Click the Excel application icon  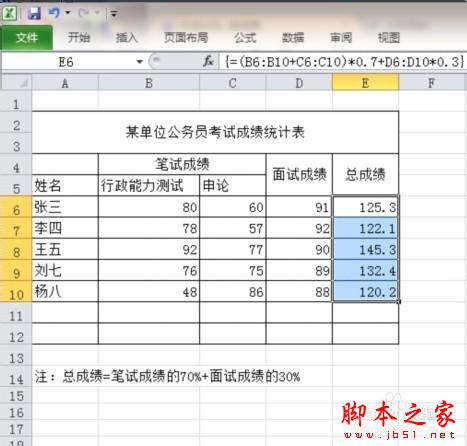coord(9,13)
